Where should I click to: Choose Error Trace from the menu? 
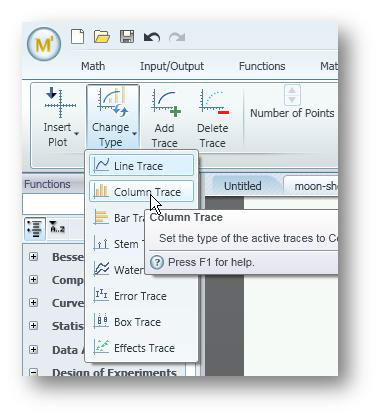tap(141, 296)
